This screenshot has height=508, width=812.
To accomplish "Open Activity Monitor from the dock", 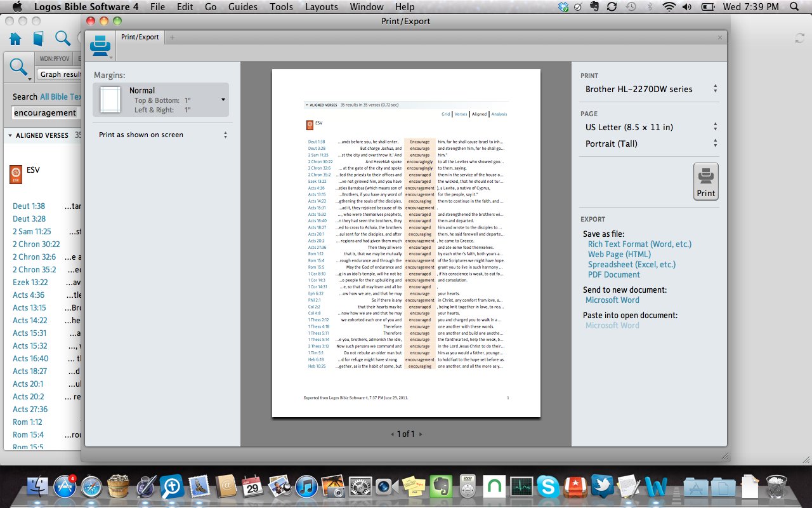I will point(521,487).
